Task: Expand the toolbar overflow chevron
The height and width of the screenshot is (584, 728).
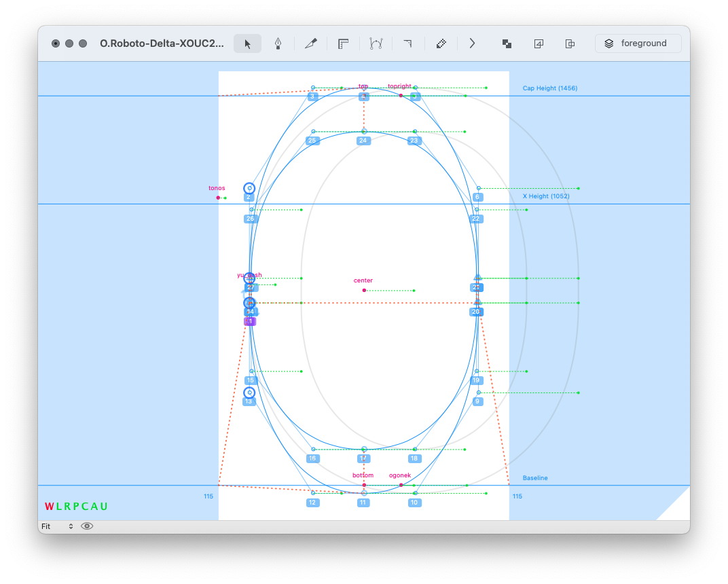Action: pos(472,43)
